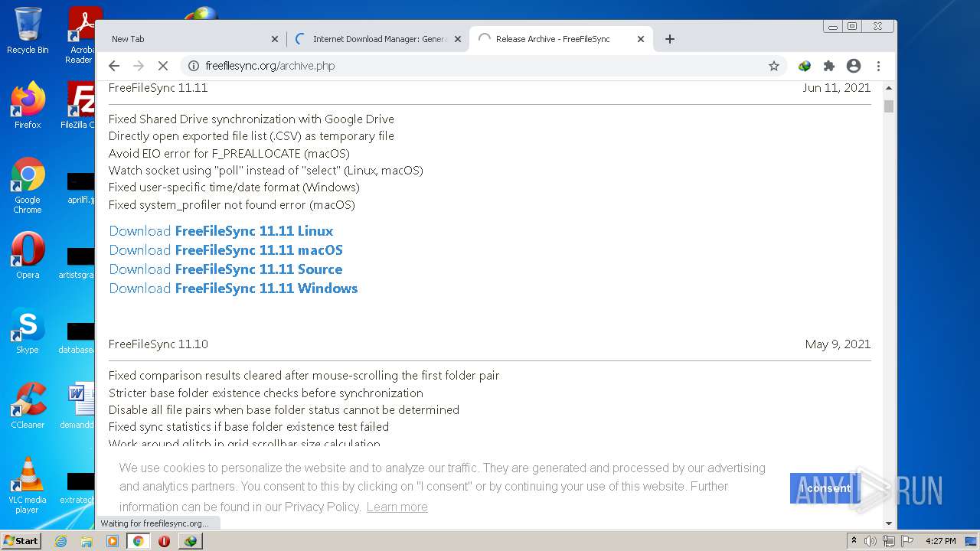Image resolution: width=980 pixels, height=551 pixels.
Task: Bookmark this page with the star icon
Action: 774,66
